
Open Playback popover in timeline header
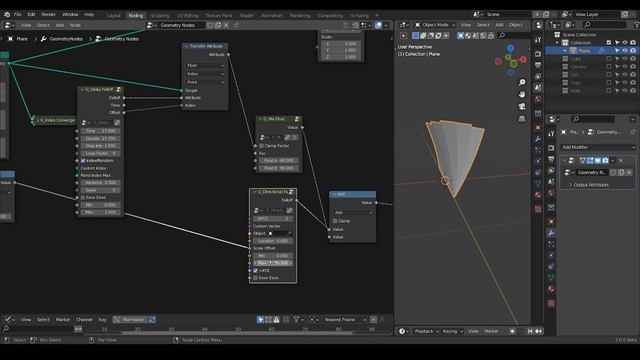coord(426,331)
